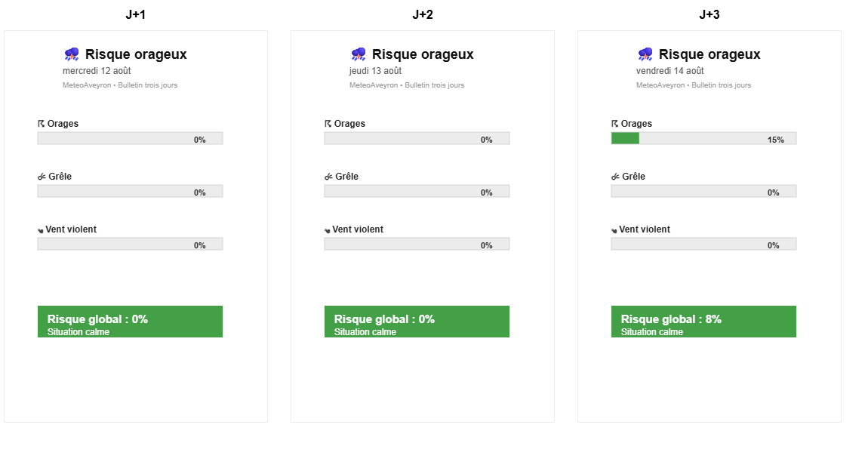
Task: Click the Orages lightning icon in the mercredi card
Action: (41, 124)
